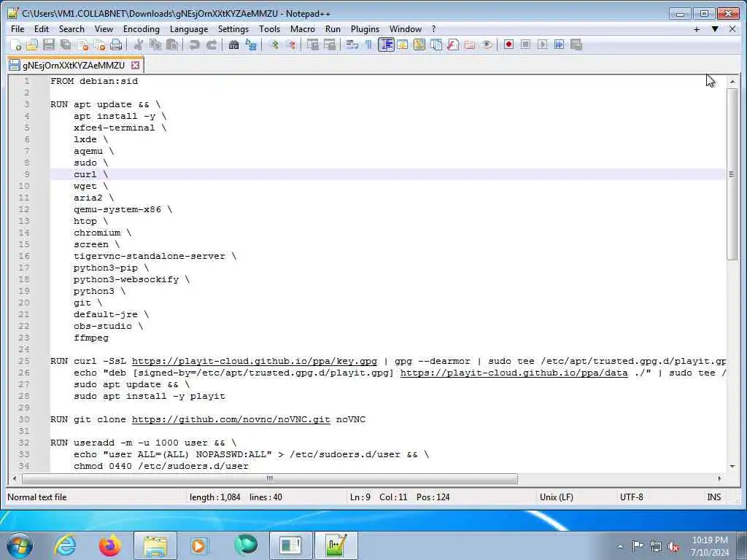747x560 pixels.
Task: Undo the last edit via toolbar
Action: (x=194, y=44)
